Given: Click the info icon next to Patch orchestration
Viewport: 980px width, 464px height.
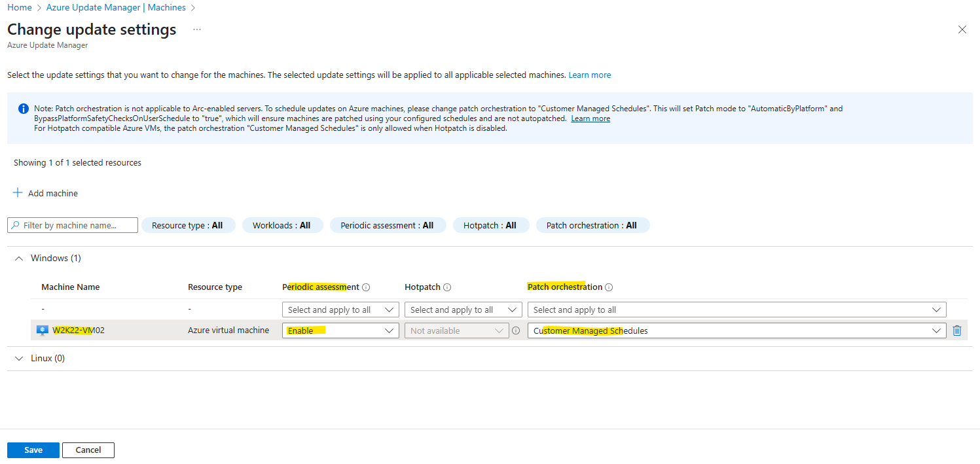Looking at the screenshot, I should pyautogui.click(x=609, y=287).
